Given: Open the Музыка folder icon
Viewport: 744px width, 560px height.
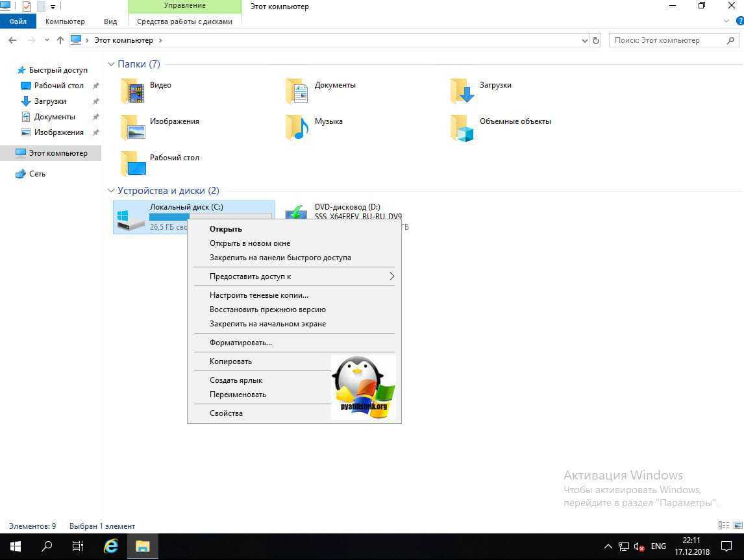Looking at the screenshot, I should coord(297,128).
